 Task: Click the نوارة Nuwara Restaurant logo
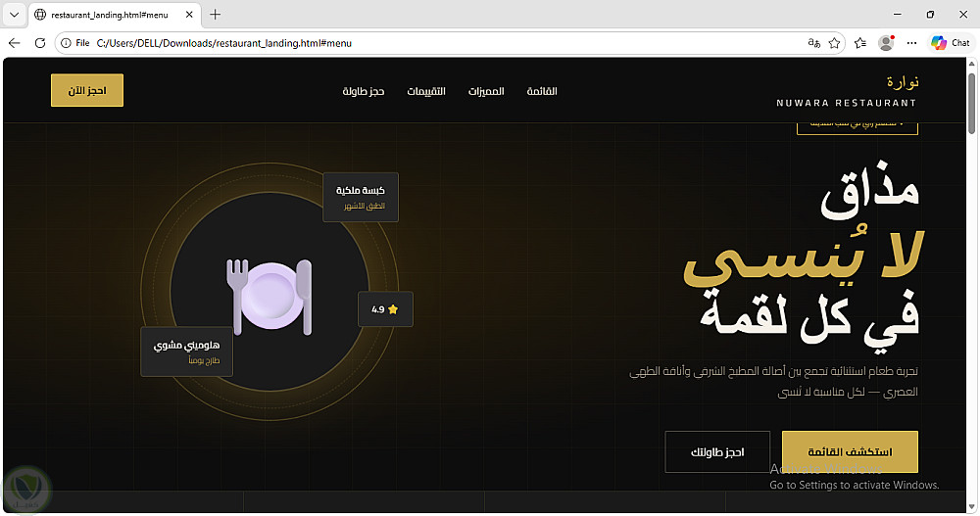[x=848, y=91]
